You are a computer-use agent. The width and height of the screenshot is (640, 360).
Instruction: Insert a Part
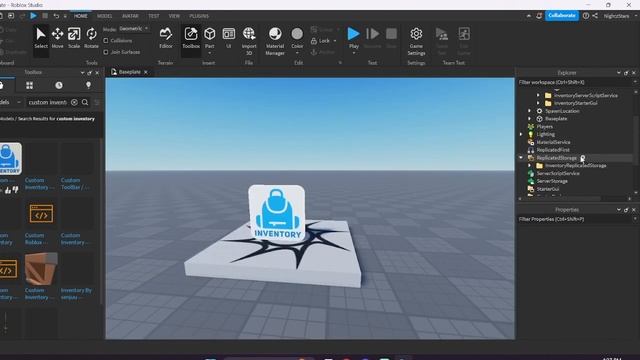210,38
